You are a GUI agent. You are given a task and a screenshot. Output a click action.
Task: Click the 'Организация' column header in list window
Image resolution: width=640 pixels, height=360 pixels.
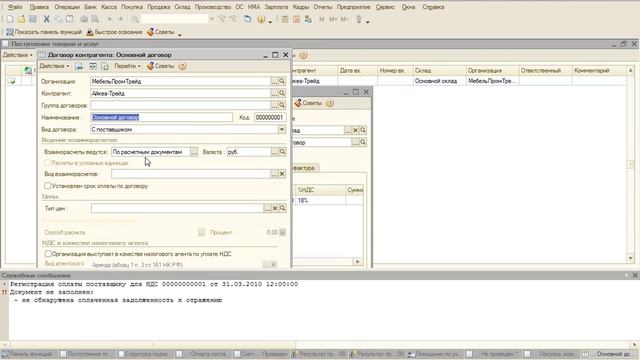tap(492, 70)
